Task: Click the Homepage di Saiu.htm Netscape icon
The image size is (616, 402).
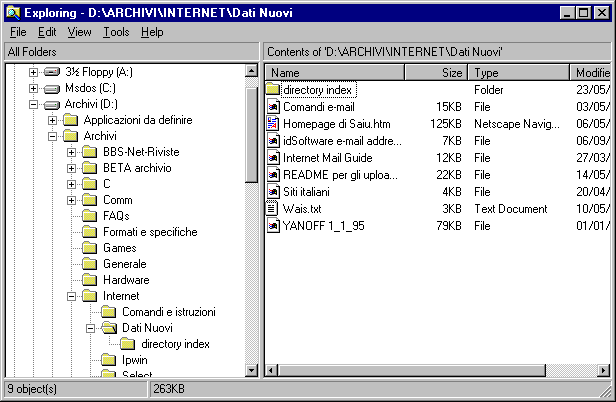Action: (273, 124)
